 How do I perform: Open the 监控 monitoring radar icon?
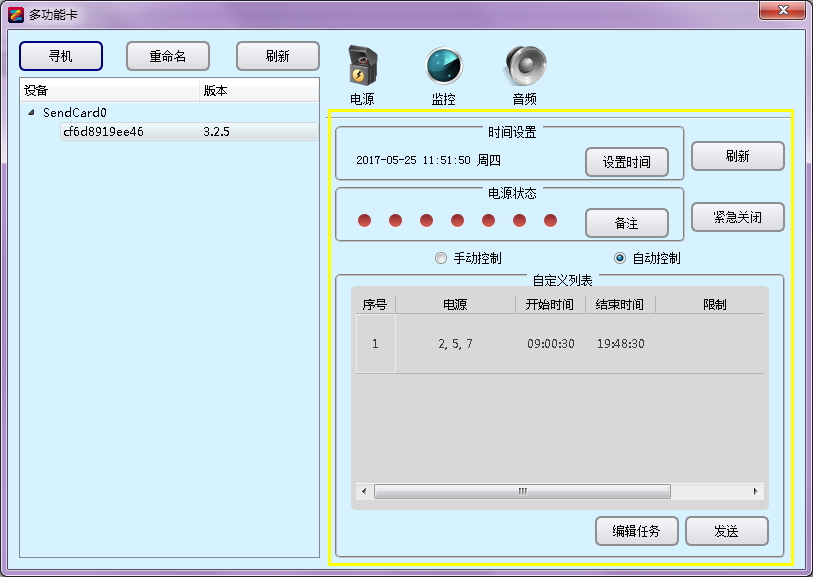pyautogui.click(x=443, y=66)
